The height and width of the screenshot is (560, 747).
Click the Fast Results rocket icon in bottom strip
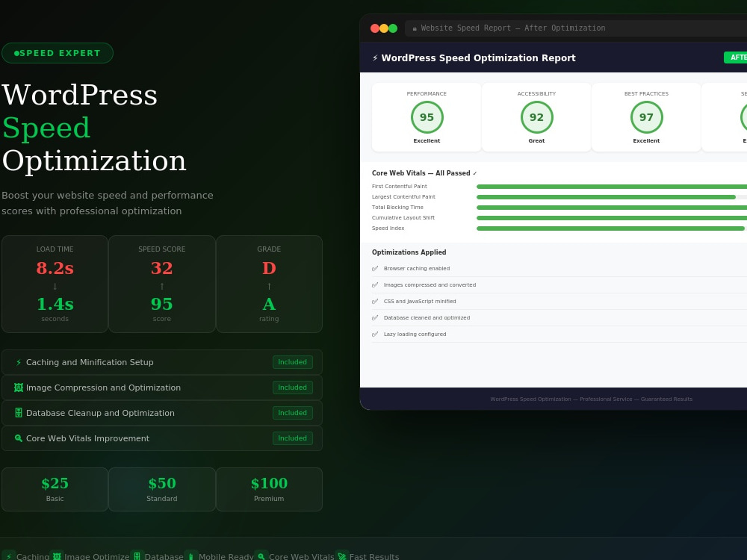click(341, 556)
